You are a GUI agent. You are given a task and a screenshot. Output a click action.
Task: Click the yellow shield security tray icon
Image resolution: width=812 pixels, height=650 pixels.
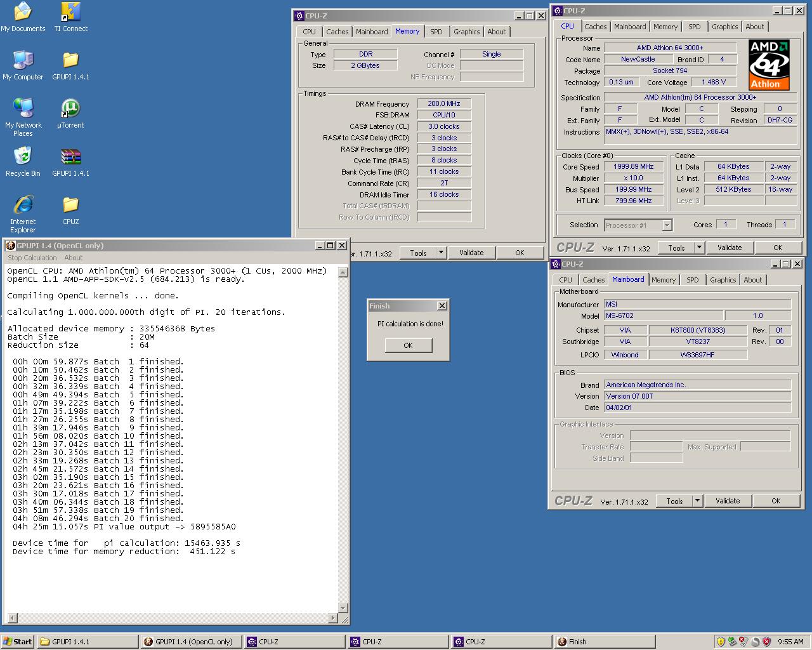721,642
